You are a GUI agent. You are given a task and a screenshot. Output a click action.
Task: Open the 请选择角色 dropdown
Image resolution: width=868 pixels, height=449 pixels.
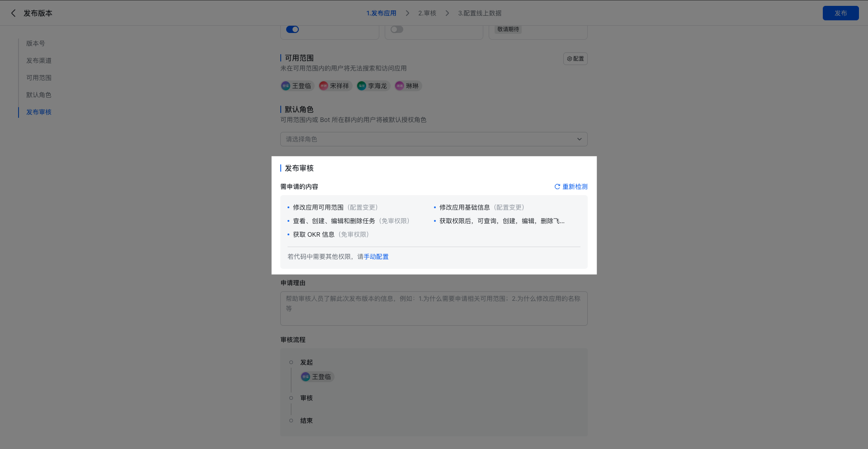point(425,139)
